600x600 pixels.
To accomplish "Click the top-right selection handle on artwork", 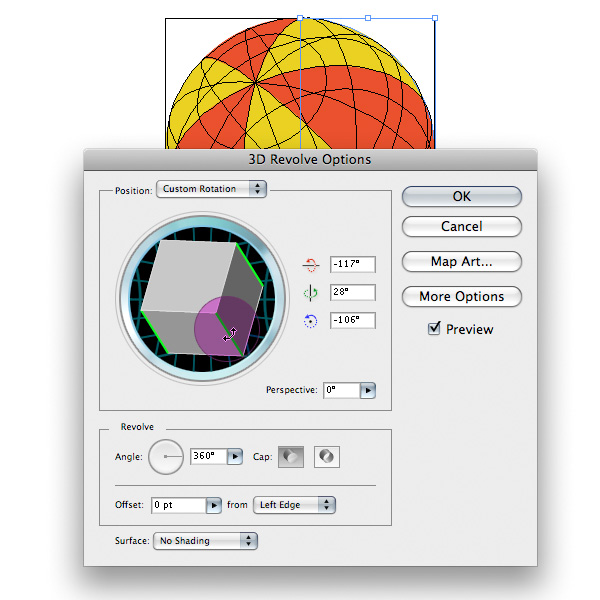I will pyautogui.click(x=435, y=18).
